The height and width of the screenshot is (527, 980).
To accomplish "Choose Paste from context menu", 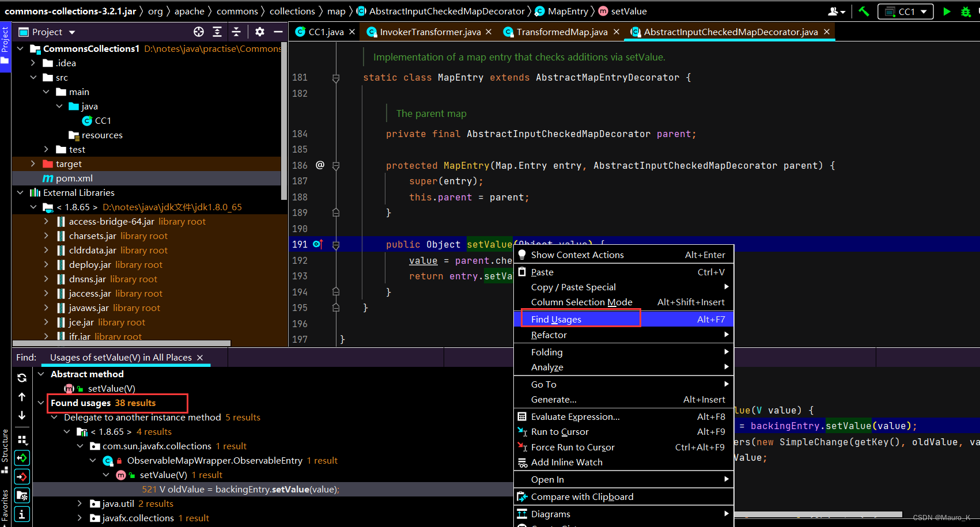I will (x=623, y=272).
